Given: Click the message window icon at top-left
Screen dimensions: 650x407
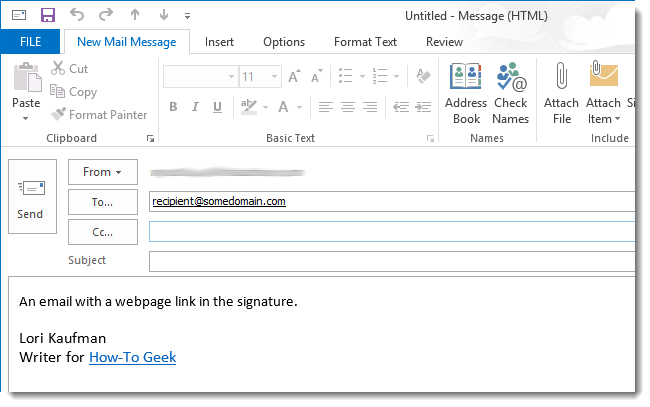Looking at the screenshot, I should pyautogui.click(x=19, y=16).
